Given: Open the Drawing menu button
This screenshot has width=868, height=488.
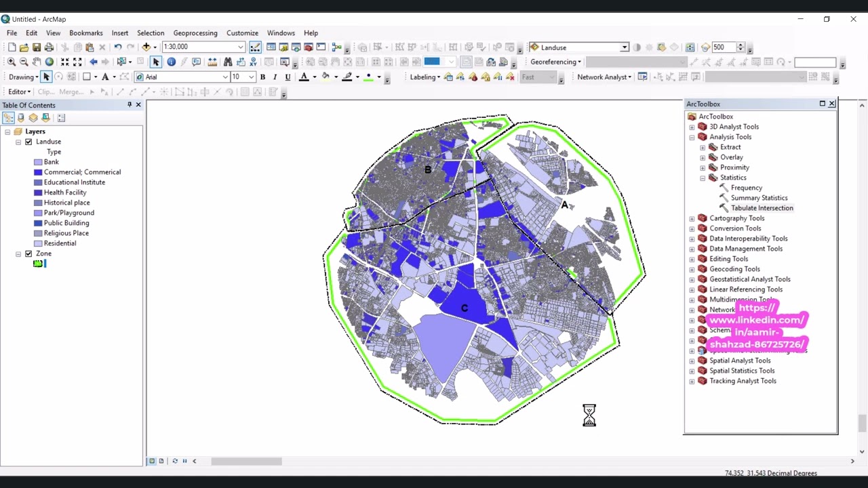Looking at the screenshot, I should tap(23, 77).
